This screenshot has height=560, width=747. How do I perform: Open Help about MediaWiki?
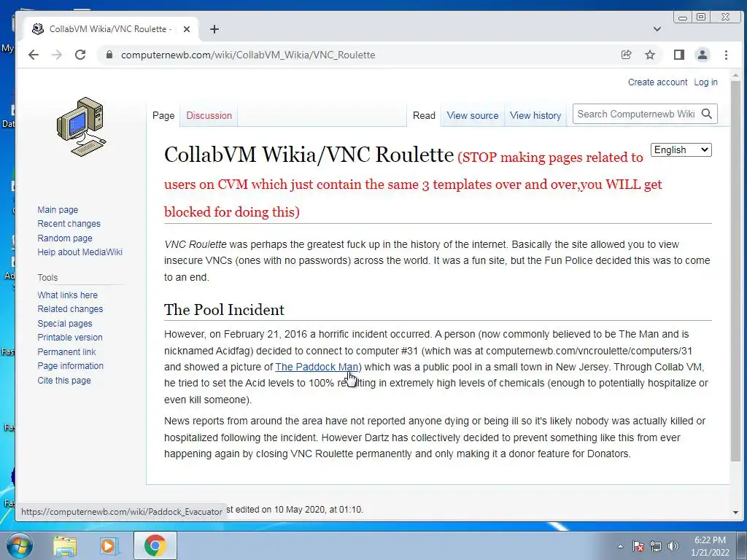tap(80, 252)
